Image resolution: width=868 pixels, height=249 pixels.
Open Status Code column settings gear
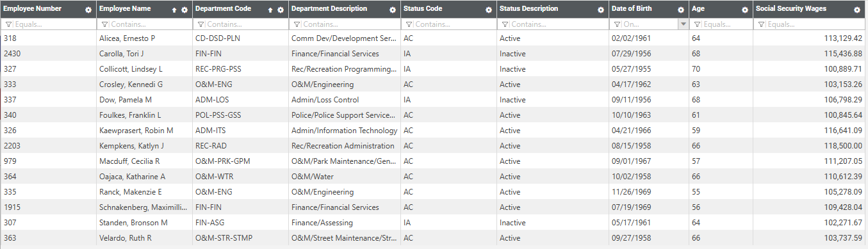tap(489, 10)
